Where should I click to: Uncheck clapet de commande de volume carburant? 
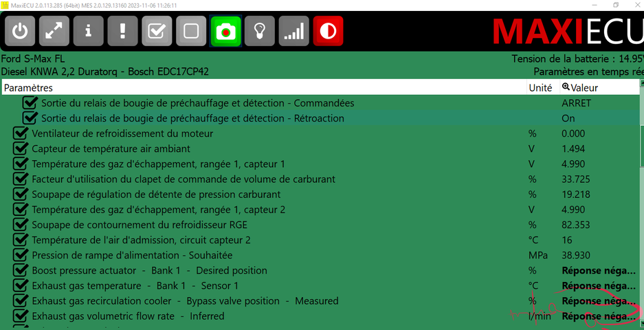[21, 179]
